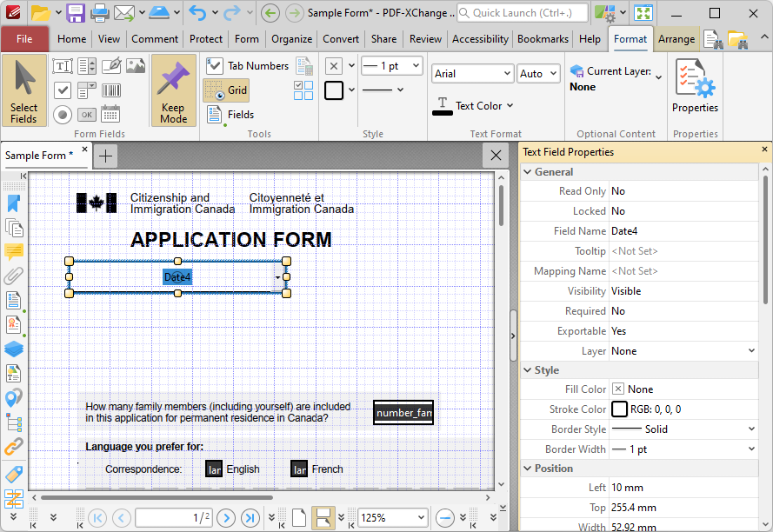Select the Signature field tool icon
The width and height of the screenshot is (773, 532).
[111, 66]
